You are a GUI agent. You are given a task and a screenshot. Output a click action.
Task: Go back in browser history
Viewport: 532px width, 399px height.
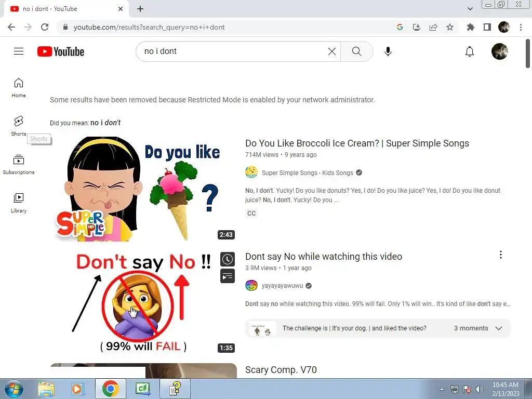pos(11,27)
